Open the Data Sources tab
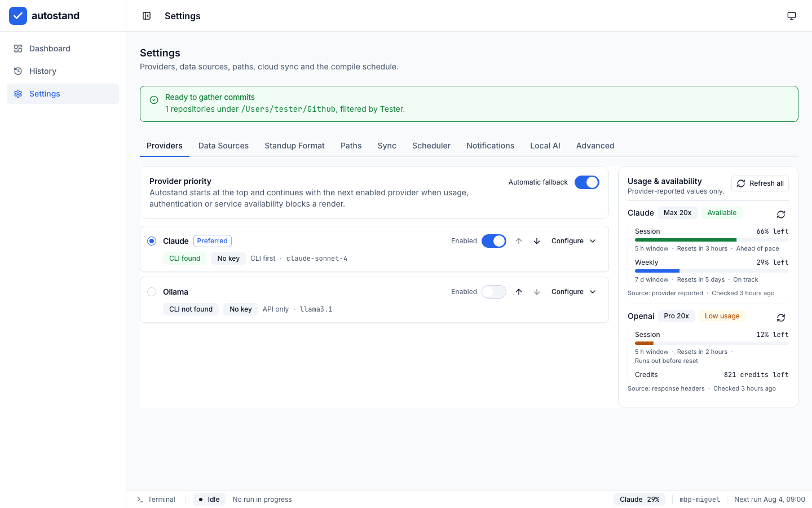 coord(223,146)
